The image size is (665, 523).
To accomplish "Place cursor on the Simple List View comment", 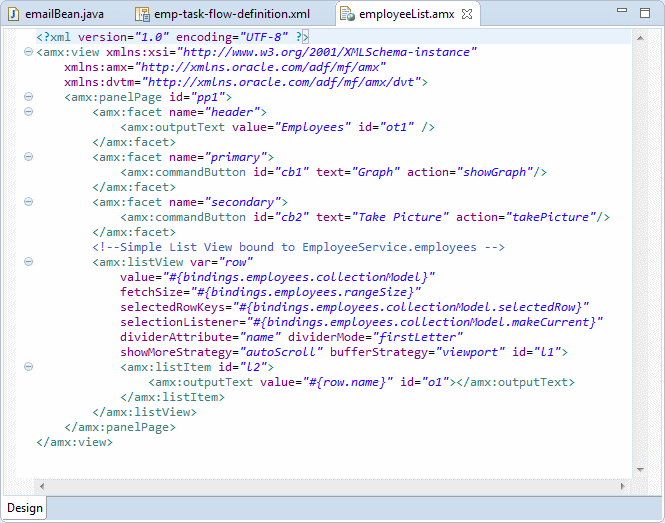I will [298, 247].
